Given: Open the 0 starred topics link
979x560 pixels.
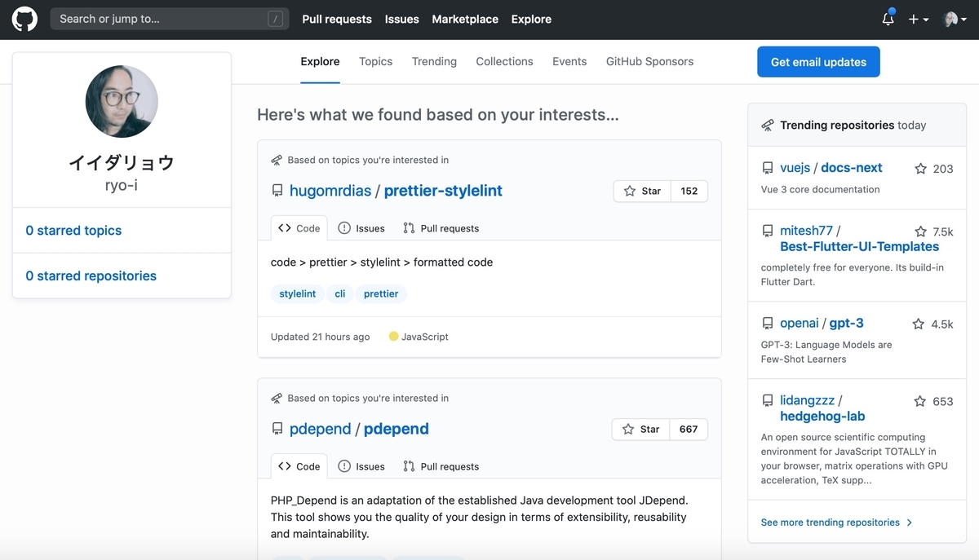Looking at the screenshot, I should (73, 231).
